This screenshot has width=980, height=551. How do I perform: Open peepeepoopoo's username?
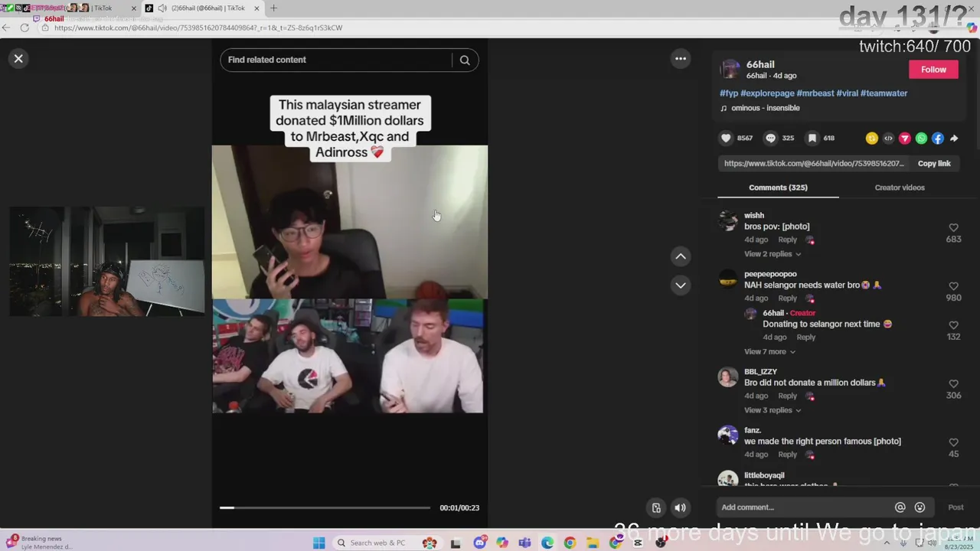[x=770, y=274]
